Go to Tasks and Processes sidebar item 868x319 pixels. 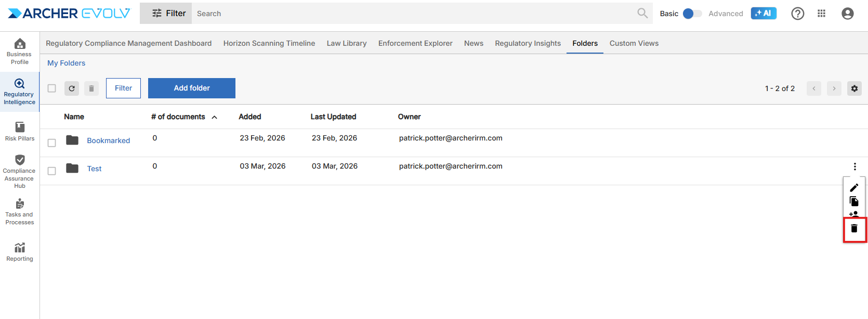(x=20, y=212)
